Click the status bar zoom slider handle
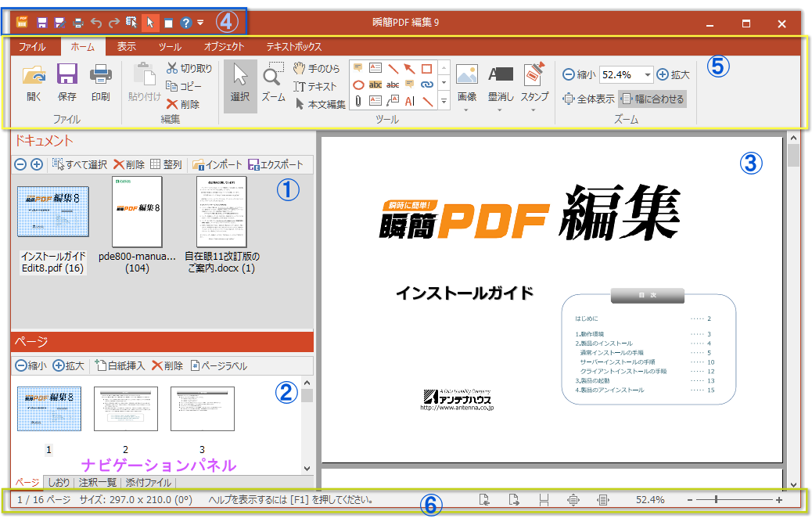 (x=717, y=500)
